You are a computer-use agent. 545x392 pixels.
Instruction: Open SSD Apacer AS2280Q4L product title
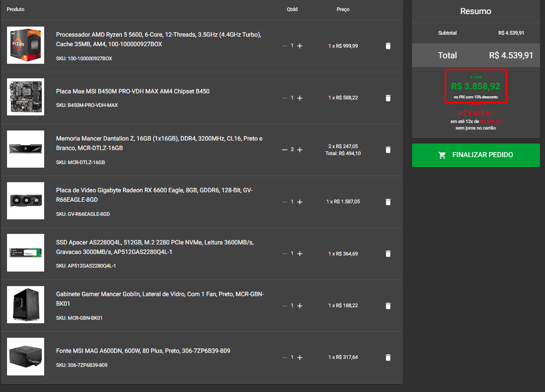pos(155,247)
